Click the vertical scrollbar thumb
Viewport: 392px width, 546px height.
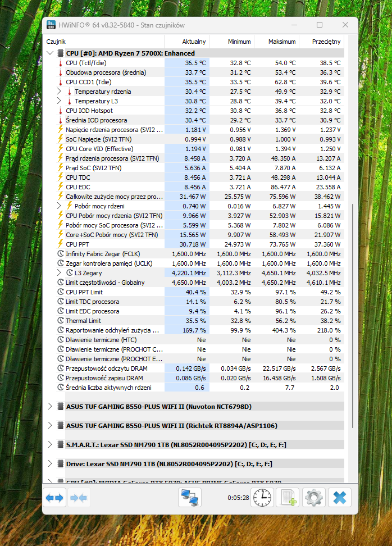click(x=353, y=316)
